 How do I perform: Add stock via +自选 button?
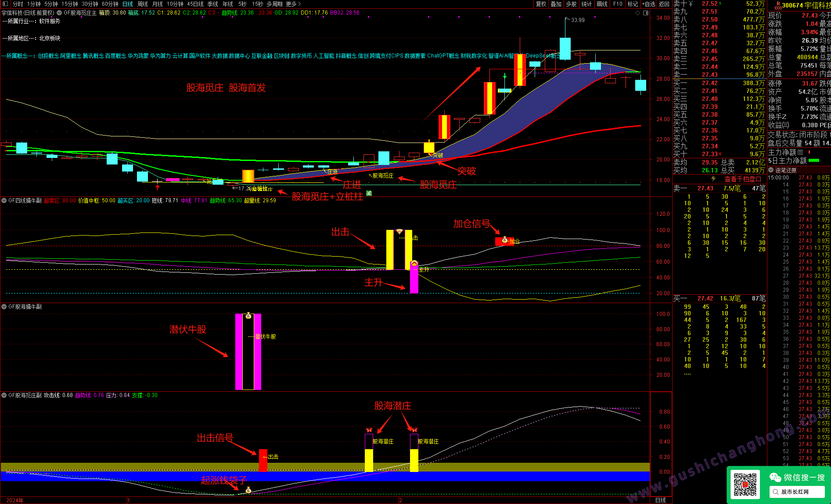coord(649,4)
